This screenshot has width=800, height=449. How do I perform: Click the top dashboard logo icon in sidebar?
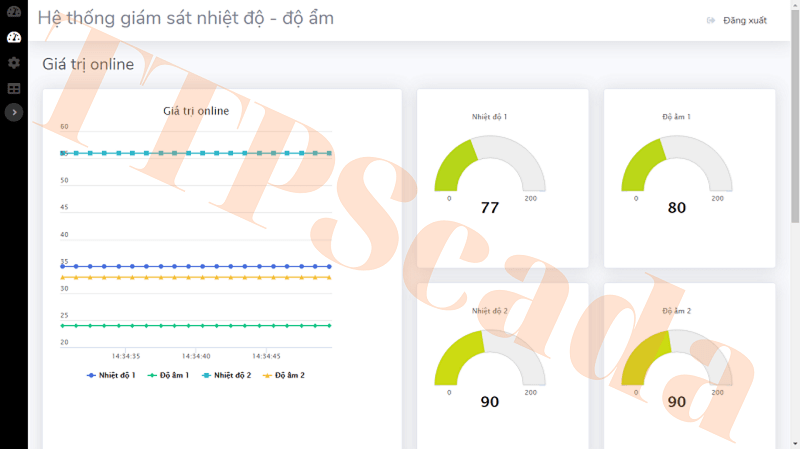[x=14, y=12]
